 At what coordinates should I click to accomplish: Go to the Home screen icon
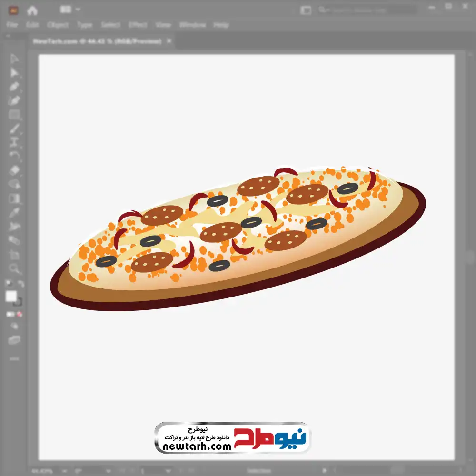click(x=32, y=10)
